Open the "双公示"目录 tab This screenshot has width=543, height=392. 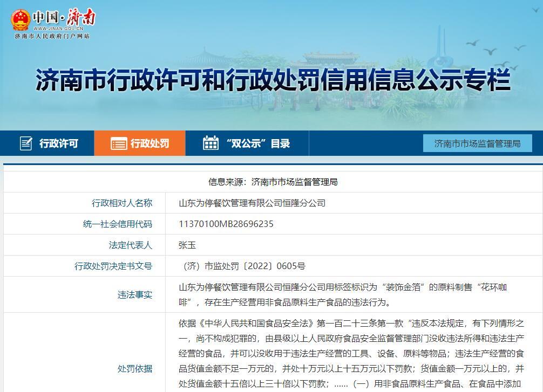pos(247,143)
